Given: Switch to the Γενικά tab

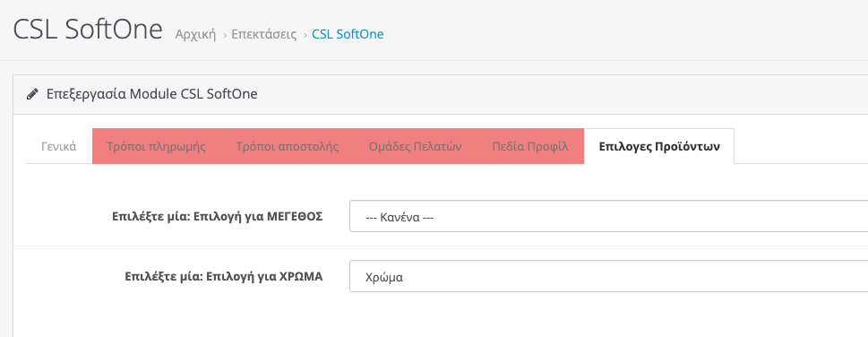Looking at the screenshot, I should pyautogui.click(x=59, y=146).
